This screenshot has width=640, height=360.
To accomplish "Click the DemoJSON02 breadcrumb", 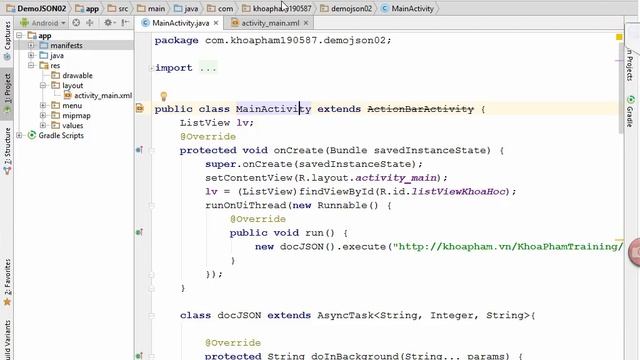I will (36, 8).
